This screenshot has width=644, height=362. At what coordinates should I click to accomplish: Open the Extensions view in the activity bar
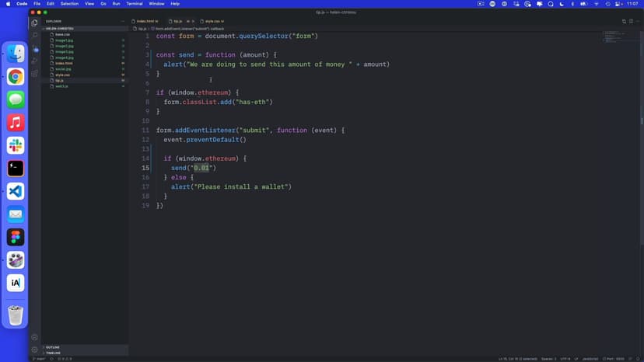(35, 73)
